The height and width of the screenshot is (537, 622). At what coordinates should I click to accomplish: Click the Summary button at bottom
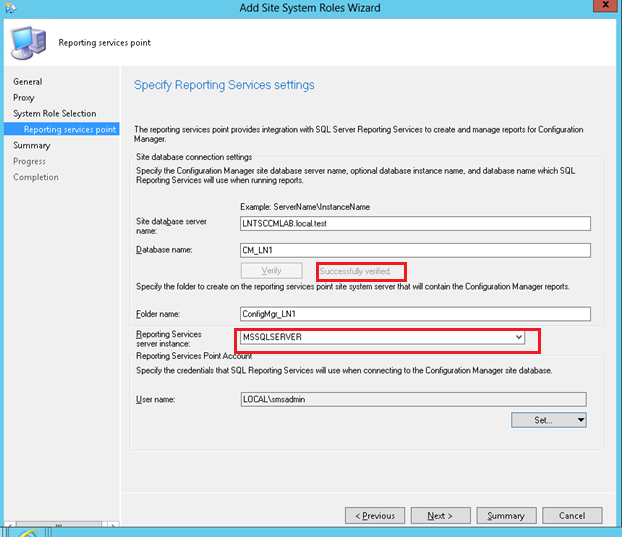(506, 516)
